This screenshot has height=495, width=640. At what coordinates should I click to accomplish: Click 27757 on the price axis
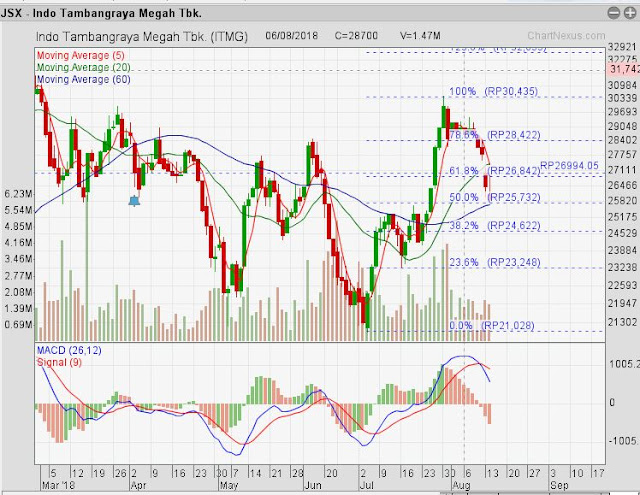[622, 155]
